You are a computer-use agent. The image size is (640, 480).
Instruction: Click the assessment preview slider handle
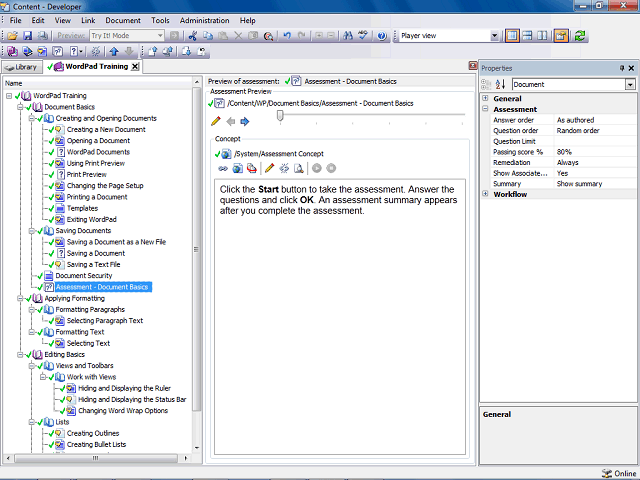point(280,116)
